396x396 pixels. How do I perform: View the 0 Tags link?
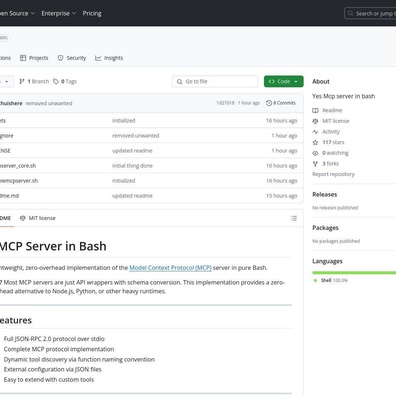pyautogui.click(x=65, y=81)
